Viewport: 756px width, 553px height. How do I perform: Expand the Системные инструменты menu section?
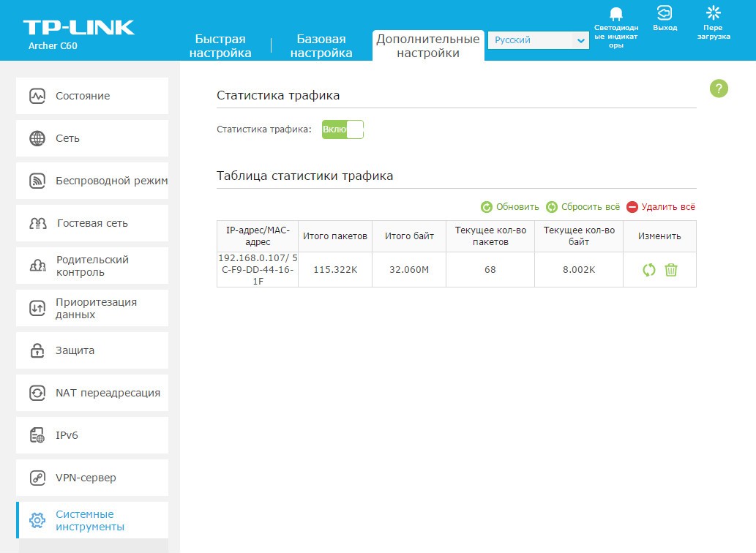(x=91, y=520)
